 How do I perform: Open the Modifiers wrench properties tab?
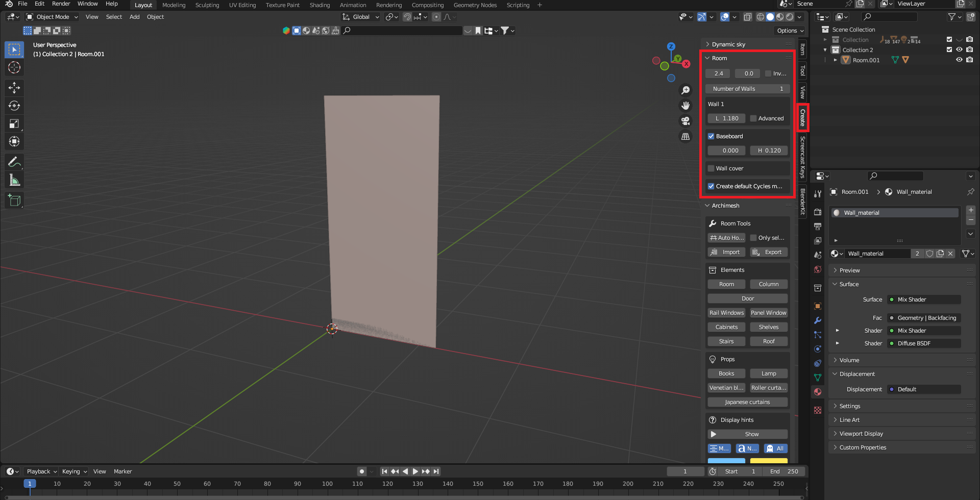click(818, 320)
